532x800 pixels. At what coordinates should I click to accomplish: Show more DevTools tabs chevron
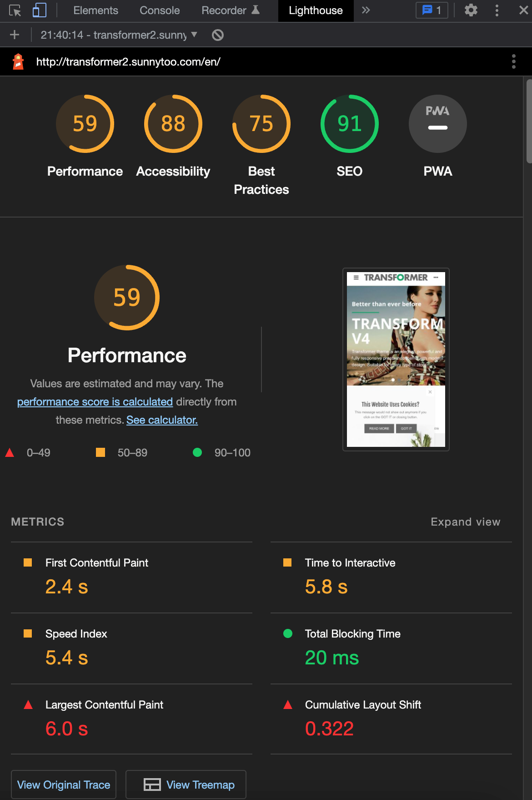(366, 10)
